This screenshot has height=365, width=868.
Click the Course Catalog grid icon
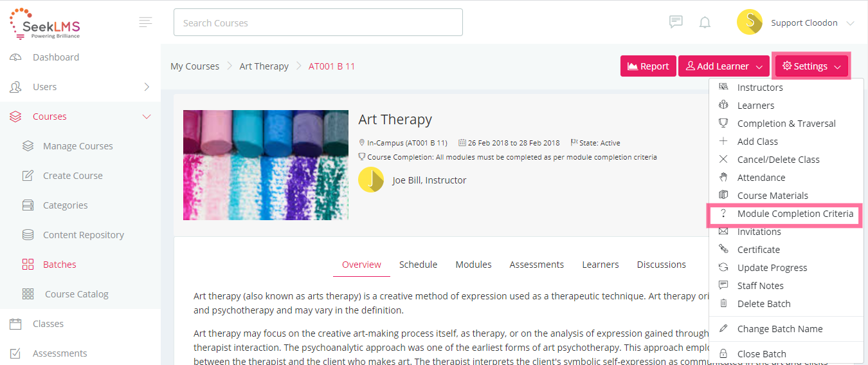coord(28,294)
